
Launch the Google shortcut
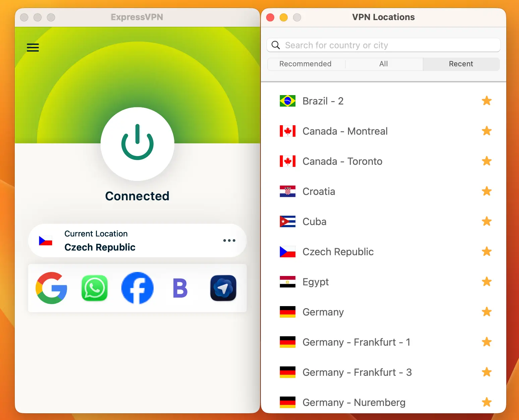click(51, 288)
